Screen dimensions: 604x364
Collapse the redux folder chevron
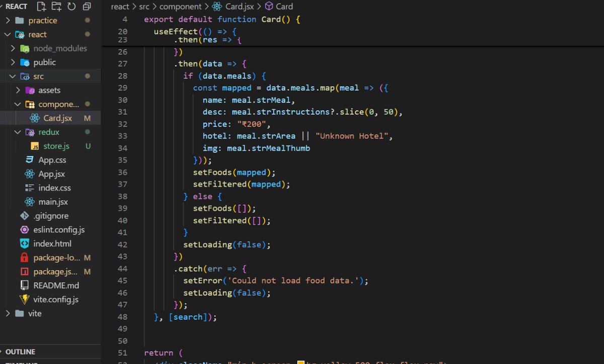[x=18, y=132]
